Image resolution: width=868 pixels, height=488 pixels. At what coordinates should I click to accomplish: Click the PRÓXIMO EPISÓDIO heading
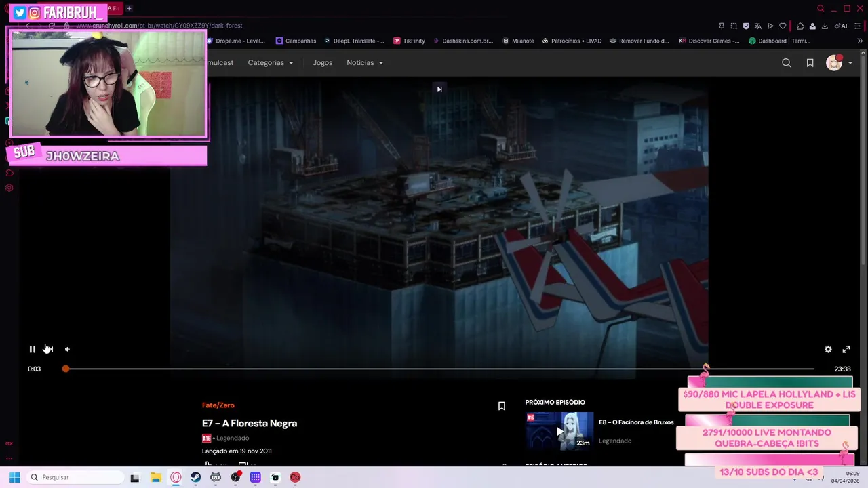tap(555, 402)
